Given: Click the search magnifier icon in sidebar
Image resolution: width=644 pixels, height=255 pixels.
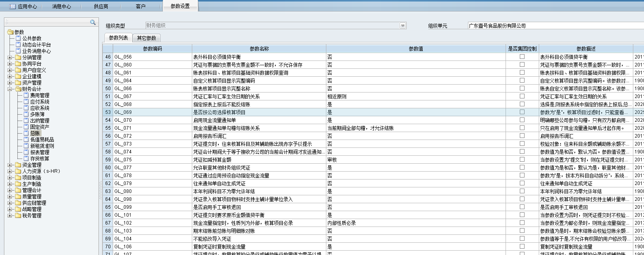Looking at the screenshot, I should (93, 23).
